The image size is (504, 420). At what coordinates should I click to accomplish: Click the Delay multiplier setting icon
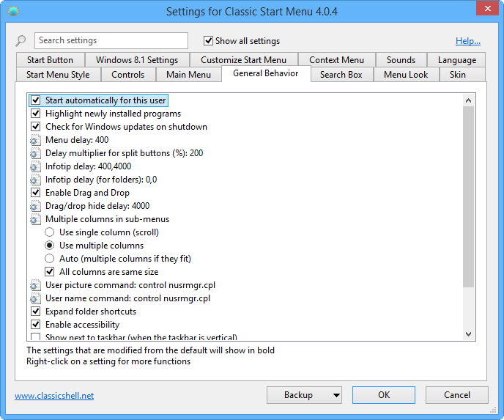(35, 153)
